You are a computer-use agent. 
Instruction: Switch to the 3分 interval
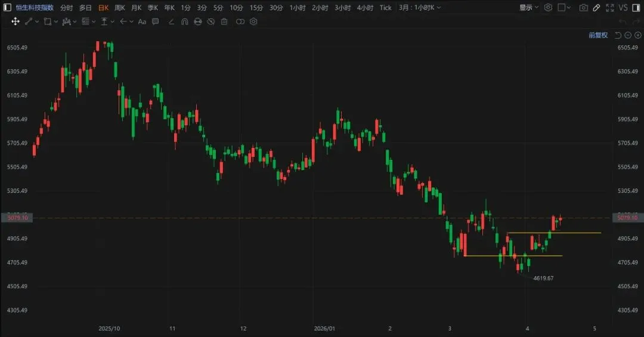(x=202, y=7)
